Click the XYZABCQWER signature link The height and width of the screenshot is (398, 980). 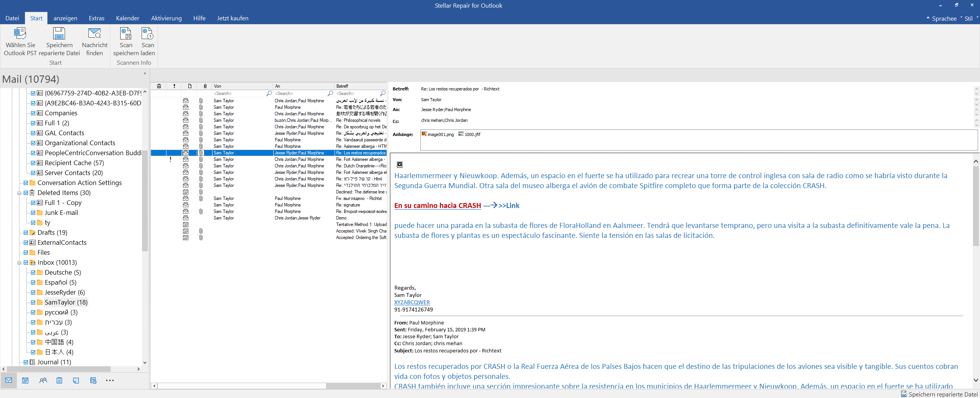tap(412, 302)
